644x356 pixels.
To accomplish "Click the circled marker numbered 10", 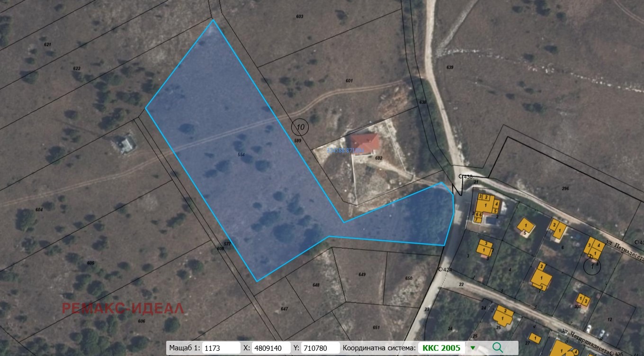I will pyautogui.click(x=300, y=127).
